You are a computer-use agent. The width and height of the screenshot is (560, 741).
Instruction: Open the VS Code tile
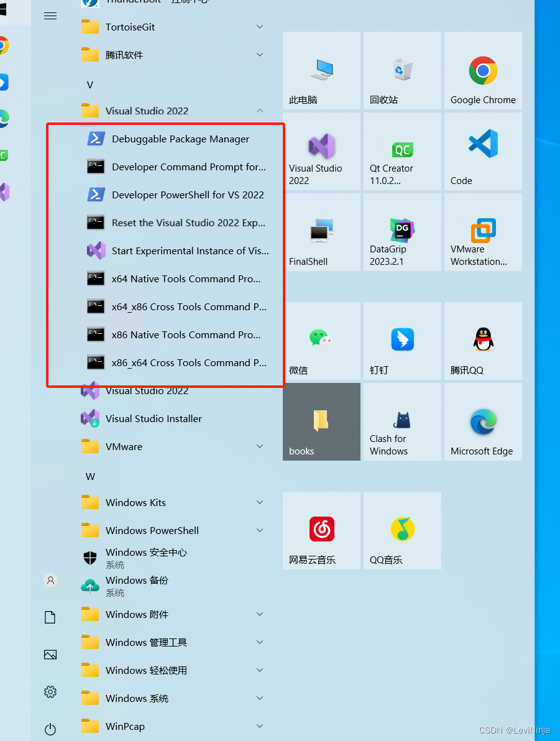tap(483, 152)
